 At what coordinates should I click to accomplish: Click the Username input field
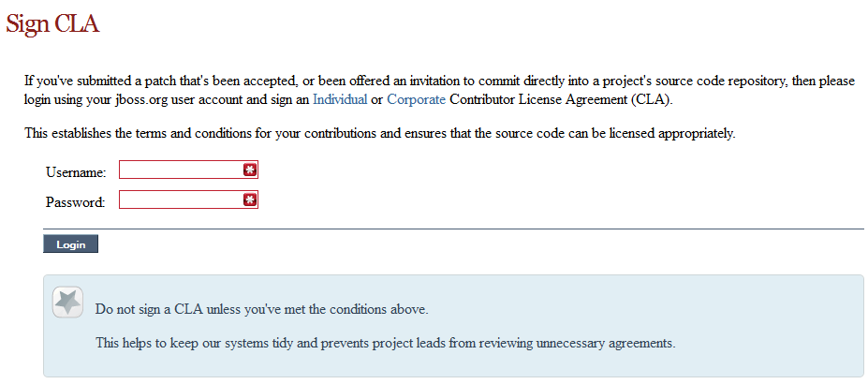181,170
